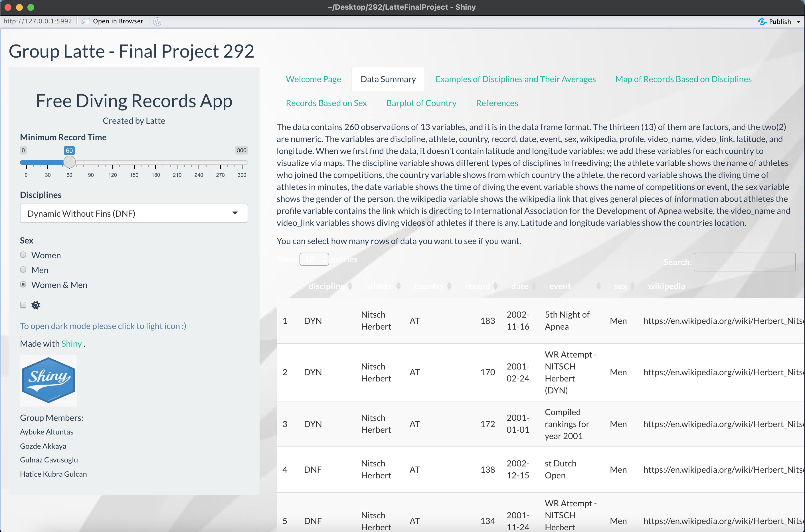Click group member Aybuke Altuntas
Screen dimensions: 805x532
point(46,432)
